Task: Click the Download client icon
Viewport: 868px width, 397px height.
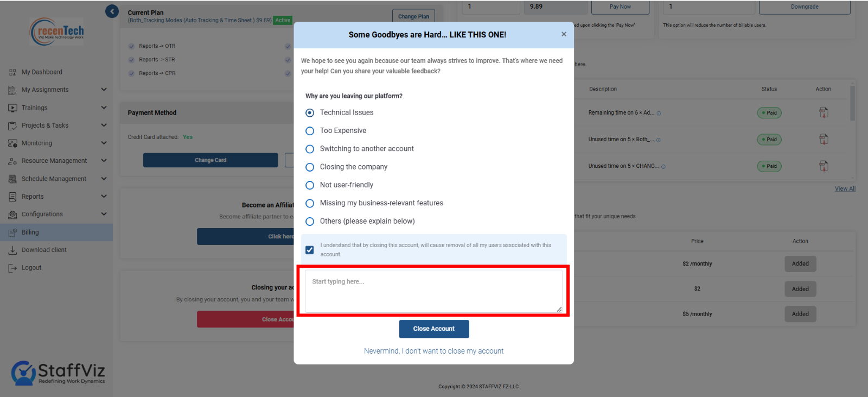Action: tap(12, 250)
